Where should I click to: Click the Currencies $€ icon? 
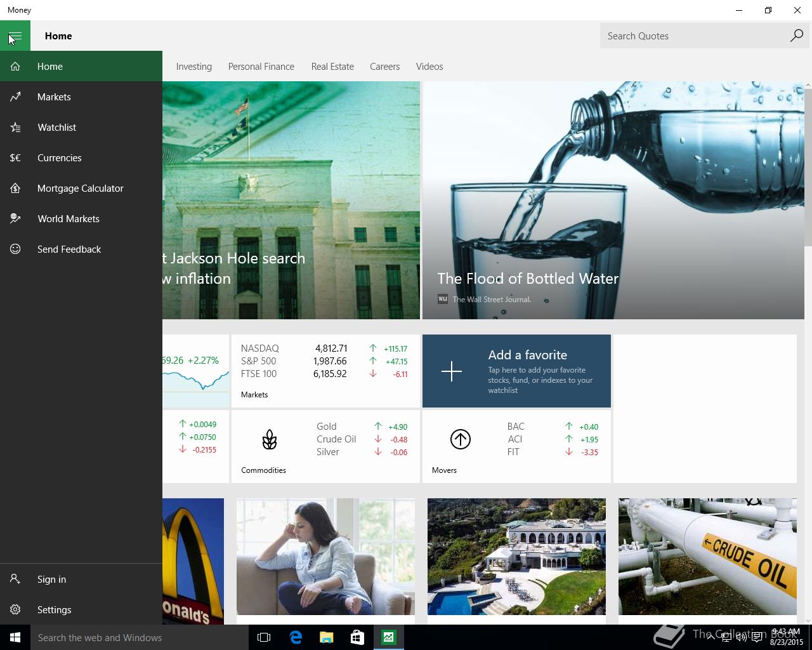click(x=15, y=158)
